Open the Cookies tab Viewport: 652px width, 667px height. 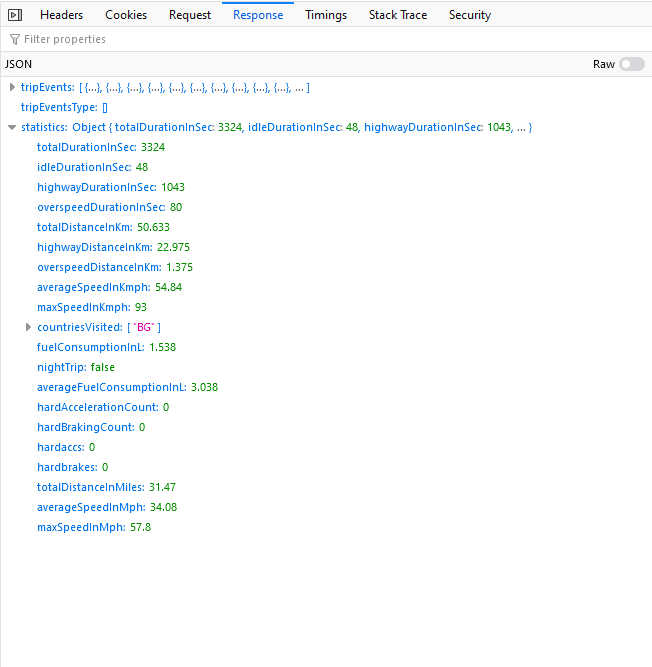click(126, 15)
